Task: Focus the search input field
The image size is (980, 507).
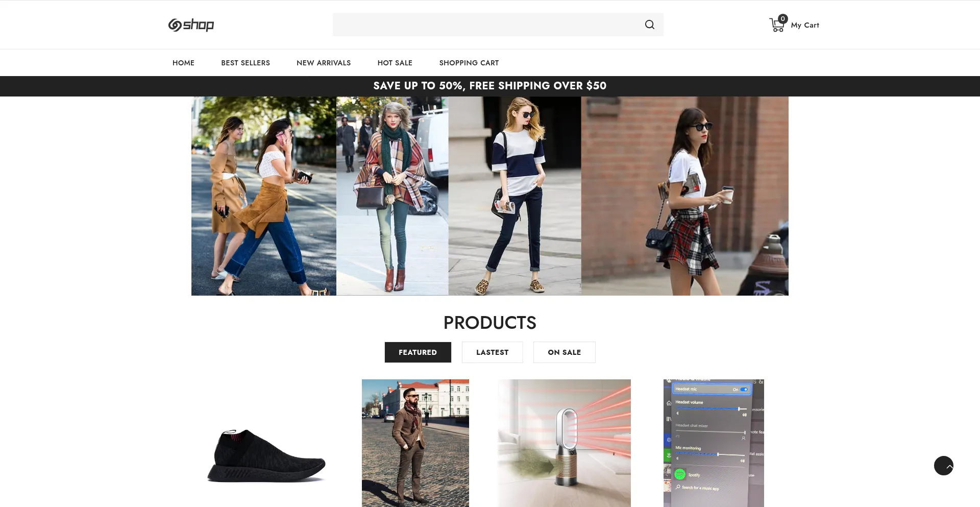Action: [485, 25]
